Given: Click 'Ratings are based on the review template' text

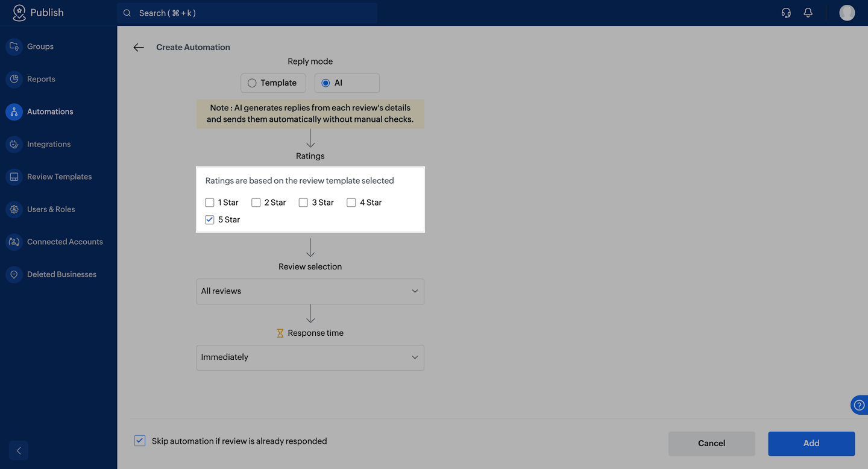Looking at the screenshot, I should tap(300, 181).
